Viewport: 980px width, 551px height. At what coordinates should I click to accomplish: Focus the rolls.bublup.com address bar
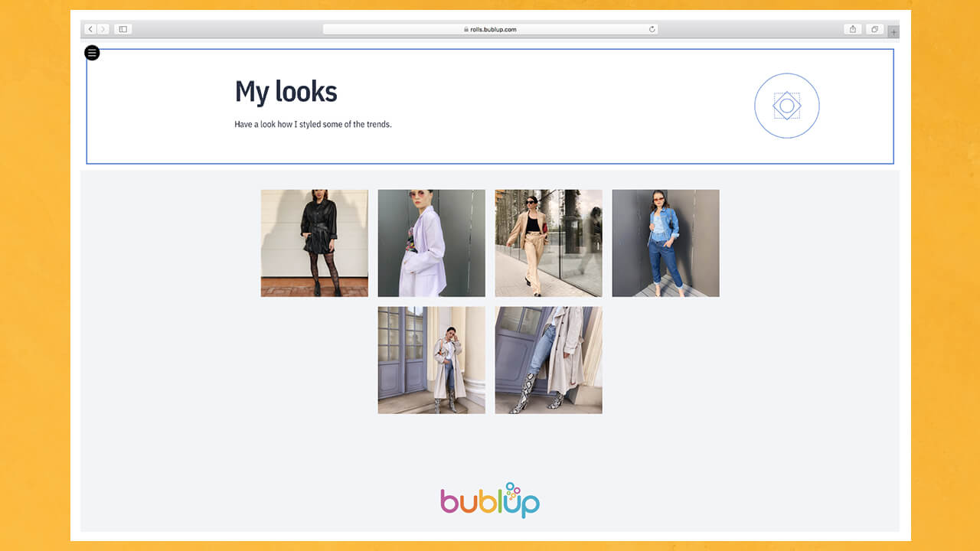(x=490, y=29)
